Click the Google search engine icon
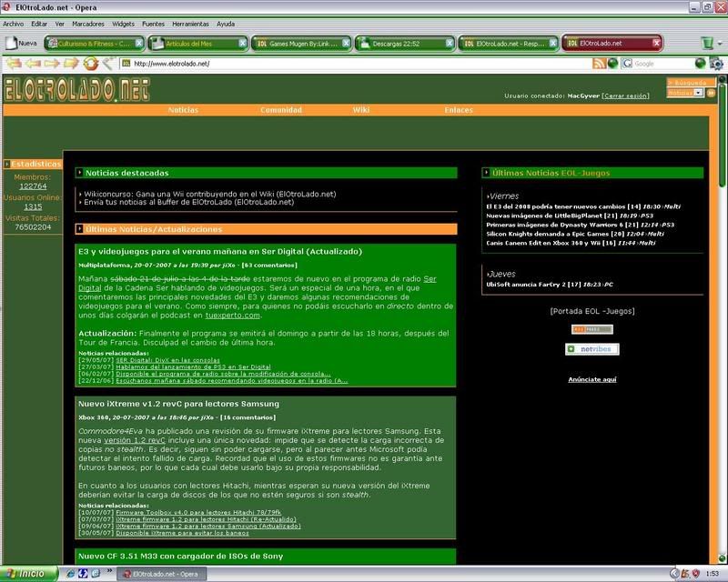The image size is (728, 582). click(x=627, y=64)
